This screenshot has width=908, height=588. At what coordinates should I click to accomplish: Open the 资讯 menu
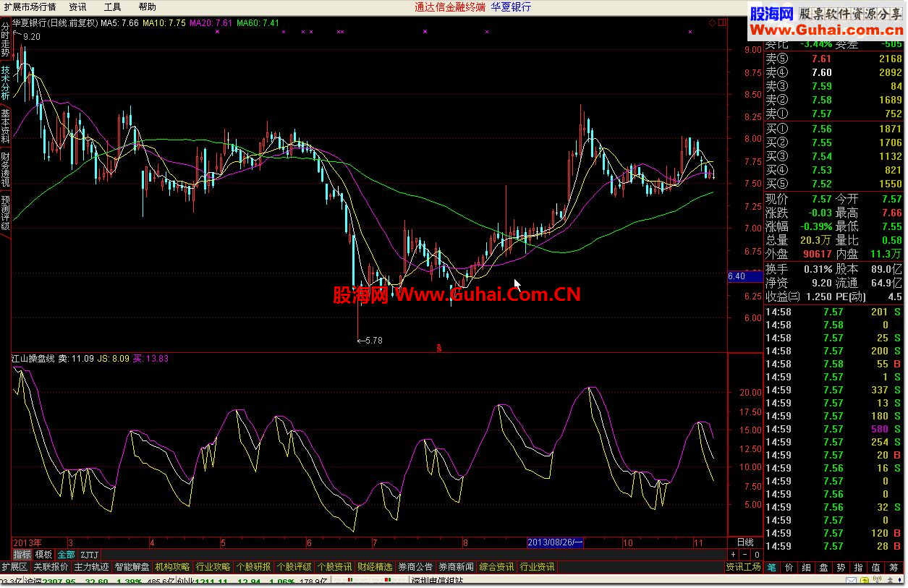[77, 7]
